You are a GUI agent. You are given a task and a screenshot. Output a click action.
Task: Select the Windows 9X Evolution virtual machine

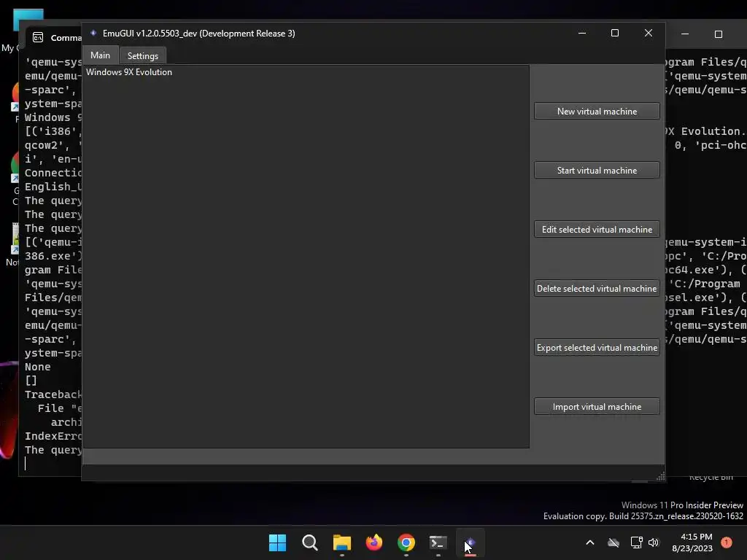tap(129, 72)
